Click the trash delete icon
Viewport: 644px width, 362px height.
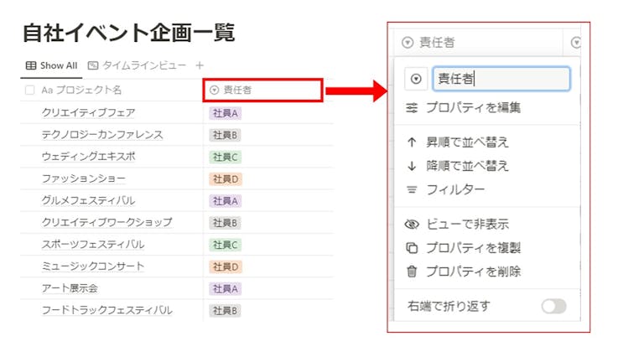(412, 271)
